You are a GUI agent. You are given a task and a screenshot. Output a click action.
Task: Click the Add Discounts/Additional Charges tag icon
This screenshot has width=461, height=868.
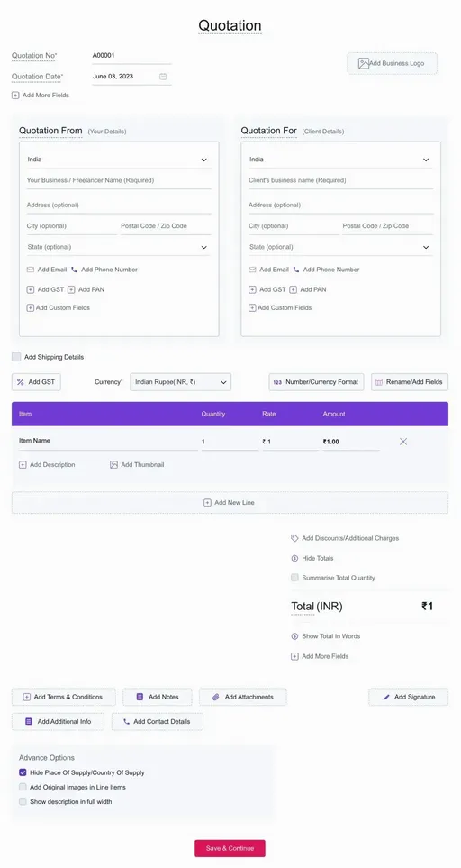click(x=294, y=538)
